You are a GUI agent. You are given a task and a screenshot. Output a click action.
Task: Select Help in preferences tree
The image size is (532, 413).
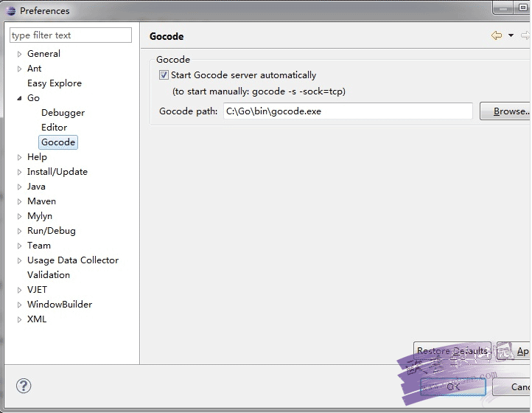(37, 157)
